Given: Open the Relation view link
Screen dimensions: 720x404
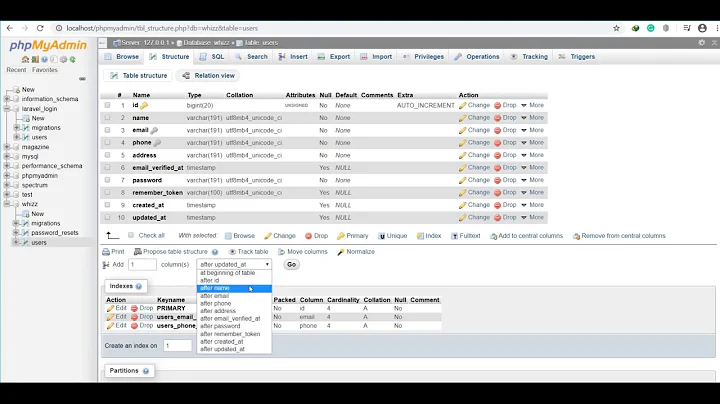Looking at the screenshot, I should pyautogui.click(x=208, y=76).
